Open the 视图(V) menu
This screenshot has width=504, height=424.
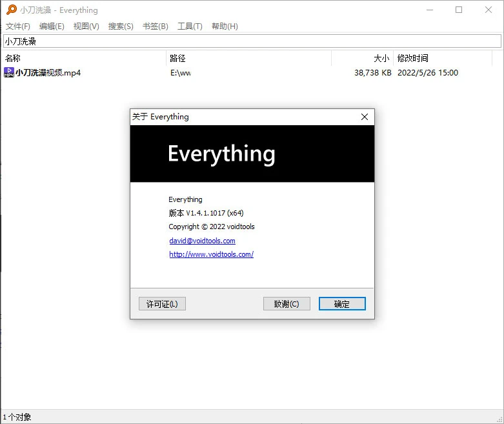pyautogui.click(x=86, y=26)
